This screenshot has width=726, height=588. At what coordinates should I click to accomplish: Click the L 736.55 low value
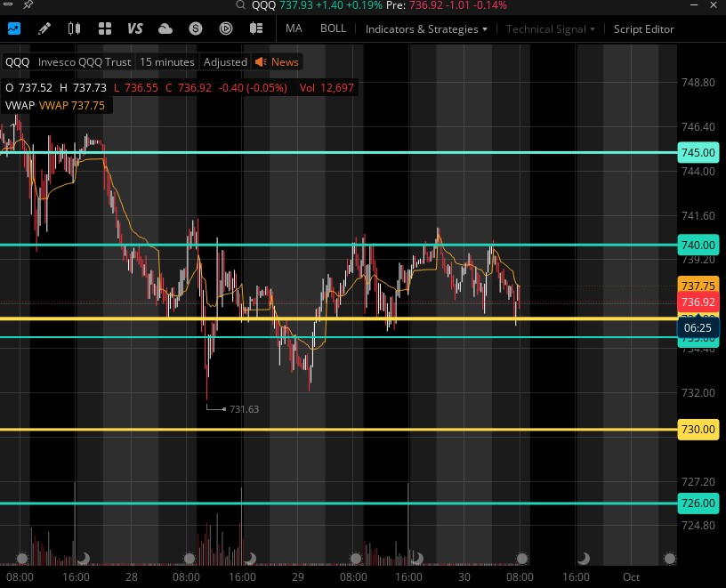tap(135, 88)
